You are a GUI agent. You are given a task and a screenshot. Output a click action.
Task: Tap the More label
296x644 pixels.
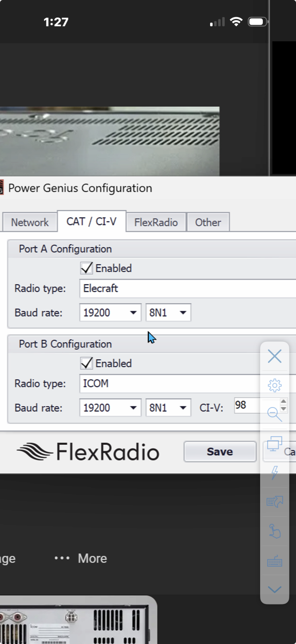tap(92, 558)
